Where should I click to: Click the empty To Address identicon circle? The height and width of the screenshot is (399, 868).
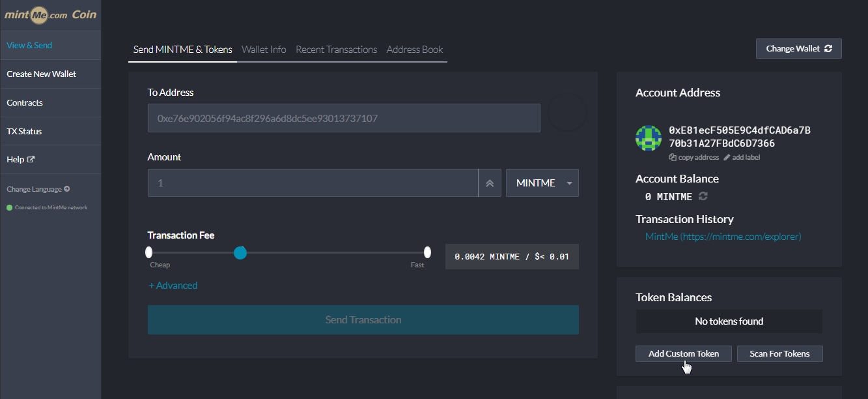coord(567,113)
